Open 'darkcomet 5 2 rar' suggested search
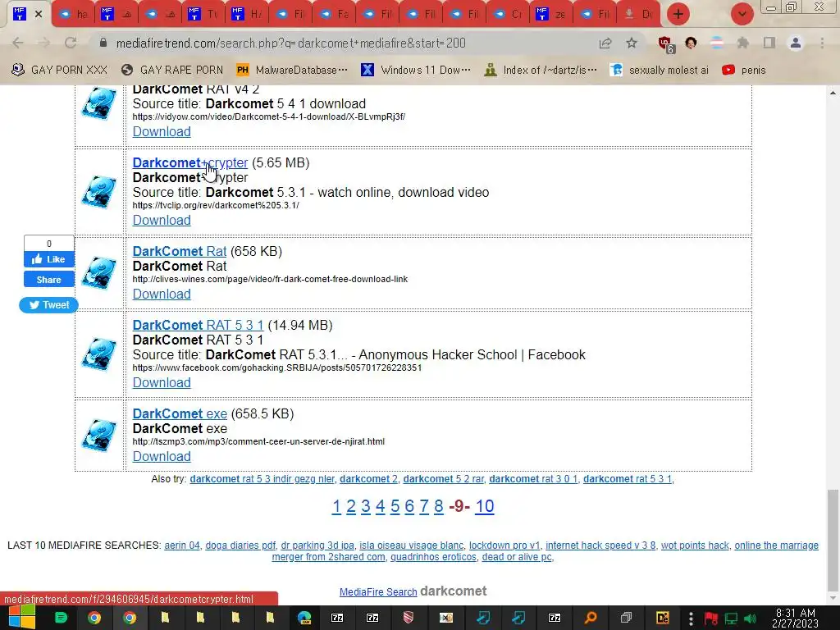The height and width of the screenshot is (630, 840). coord(444,479)
